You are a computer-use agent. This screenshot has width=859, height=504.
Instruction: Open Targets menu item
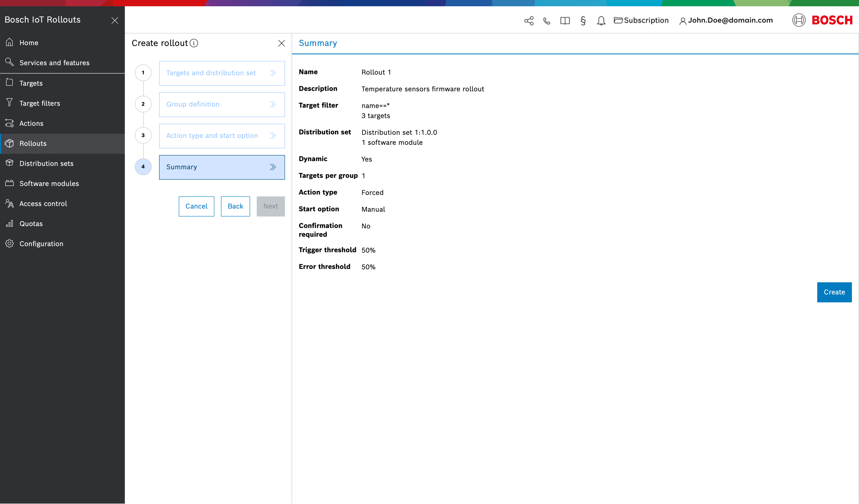coord(62,83)
